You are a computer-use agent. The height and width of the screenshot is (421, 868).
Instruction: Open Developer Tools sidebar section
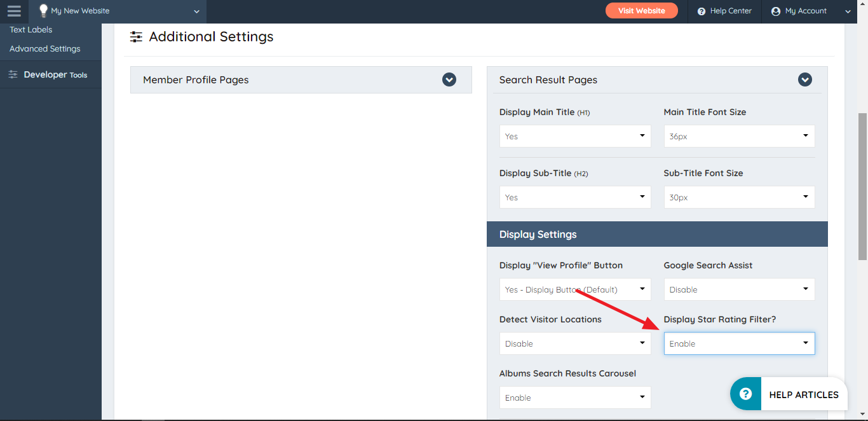click(51, 74)
